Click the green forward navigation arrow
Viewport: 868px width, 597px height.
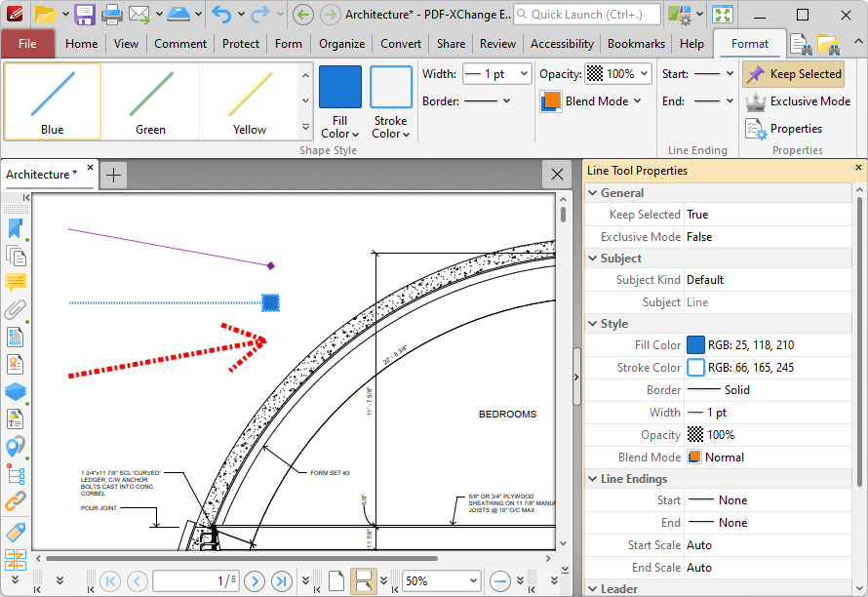tap(330, 15)
